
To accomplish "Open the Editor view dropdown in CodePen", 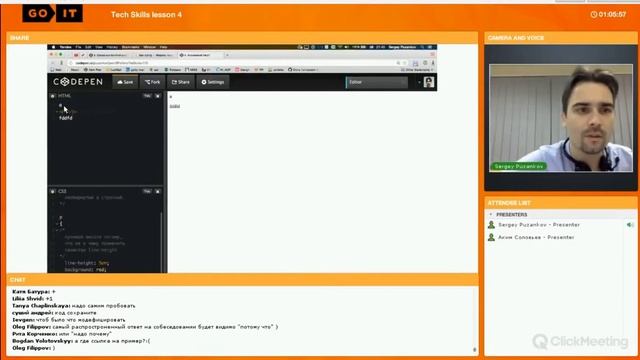I will tap(376, 82).
